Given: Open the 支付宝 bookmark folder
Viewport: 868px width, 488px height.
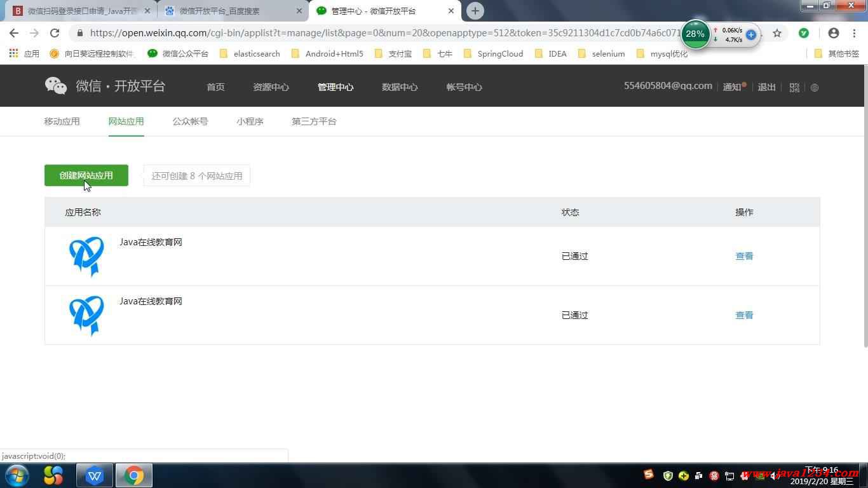Looking at the screenshot, I should point(393,53).
